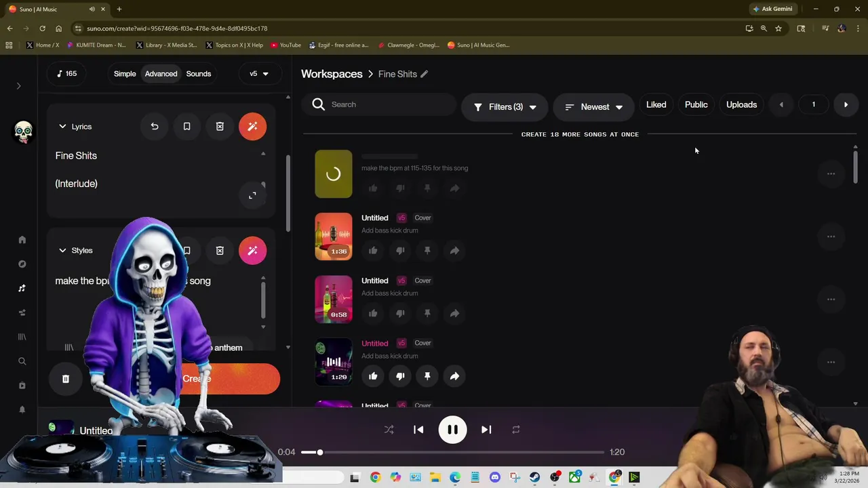
Task: Go to previous page of songs
Action: pyautogui.click(x=781, y=104)
